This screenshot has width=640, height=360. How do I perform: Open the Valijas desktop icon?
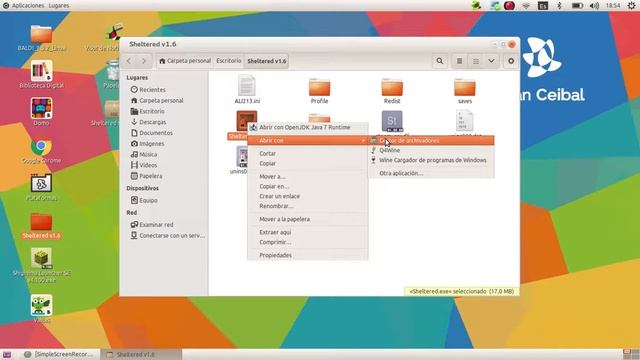tap(41, 305)
